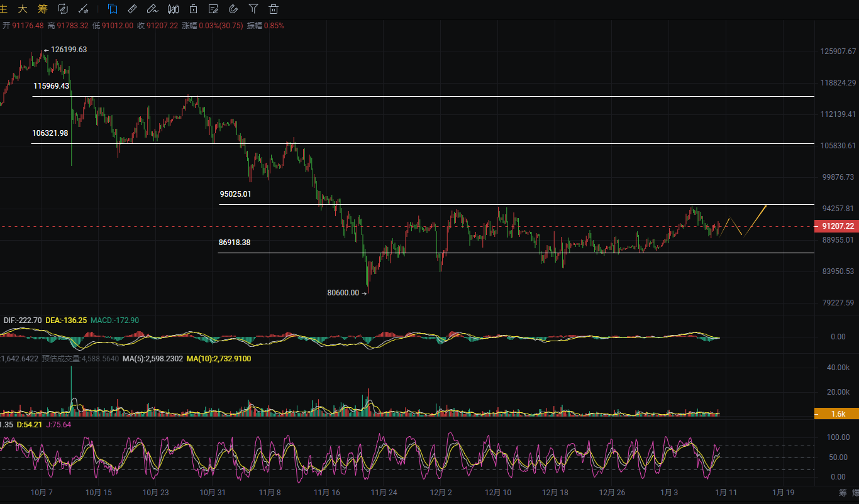Click the MACD indicator value label
859x504 pixels.
tap(114, 320)
